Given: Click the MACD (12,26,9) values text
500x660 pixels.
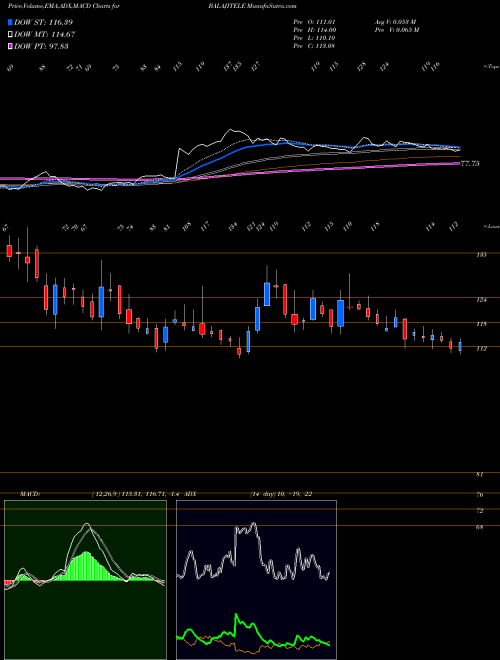Looking at the screenshot, I should pyautogui.click(x=136, y=494).
